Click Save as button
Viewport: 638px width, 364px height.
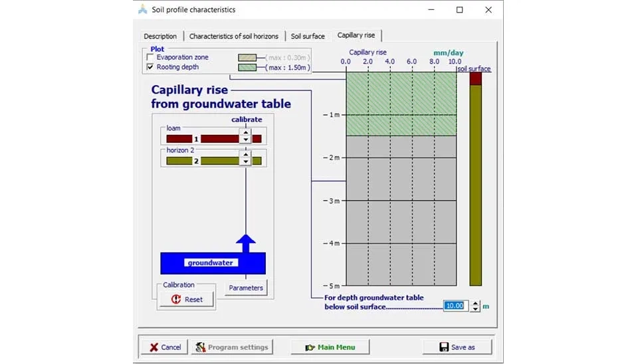pyautogui.click(x=457, y=347)
